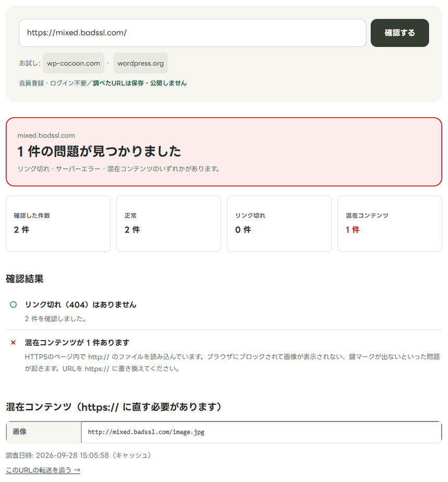Viewport: 448px width, 482px height.
Task: Select the リンク切れ 0 件 card
Action: point(280,224)
